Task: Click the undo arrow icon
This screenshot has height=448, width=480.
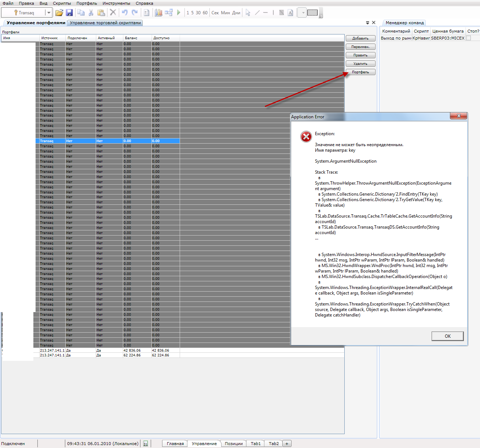Action: [125, 13]
